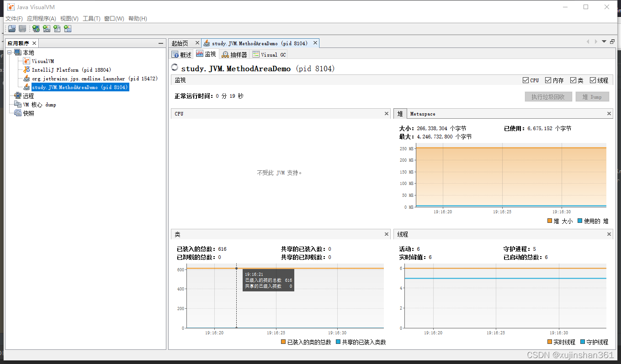Viewport: 621px width, 364px height.
Task: Click the 不受此 JVM 支持 message in the CPU panel
Action: click(279, 173)
